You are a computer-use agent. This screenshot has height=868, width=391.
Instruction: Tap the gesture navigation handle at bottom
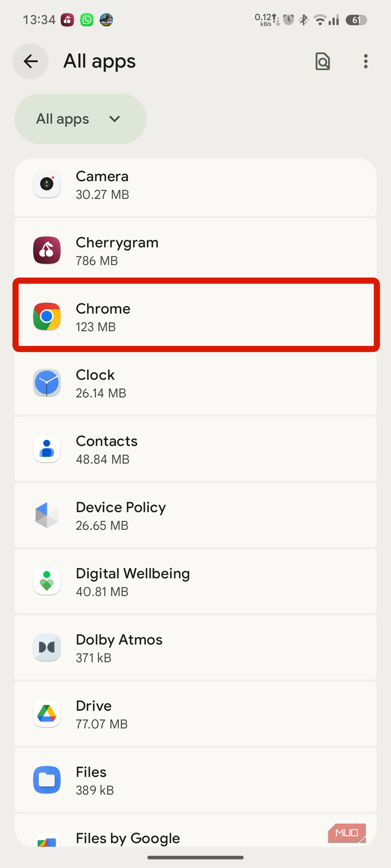click(195, 857)
